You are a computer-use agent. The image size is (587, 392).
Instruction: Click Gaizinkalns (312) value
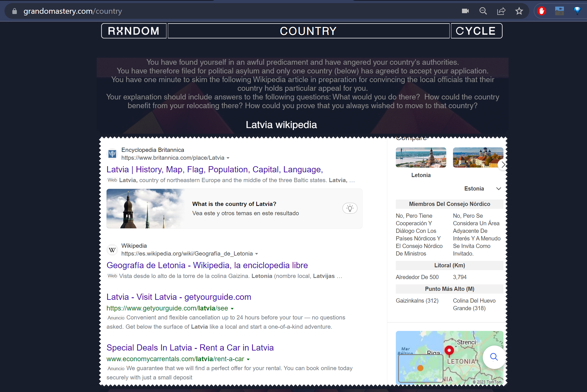click(x=417, y=301)
